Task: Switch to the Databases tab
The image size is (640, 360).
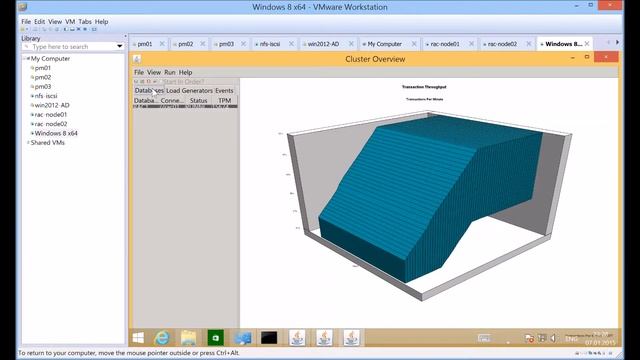Action: [149, 91]
